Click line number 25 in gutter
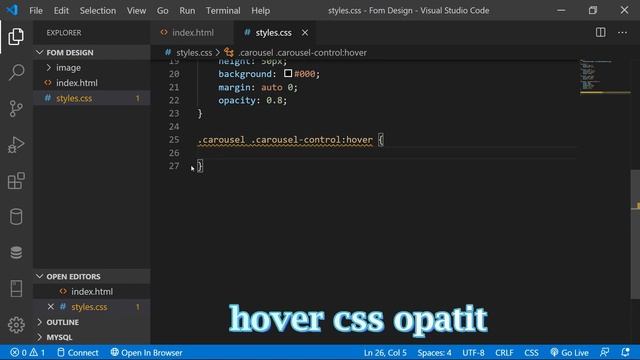 (x=174, y=140)
